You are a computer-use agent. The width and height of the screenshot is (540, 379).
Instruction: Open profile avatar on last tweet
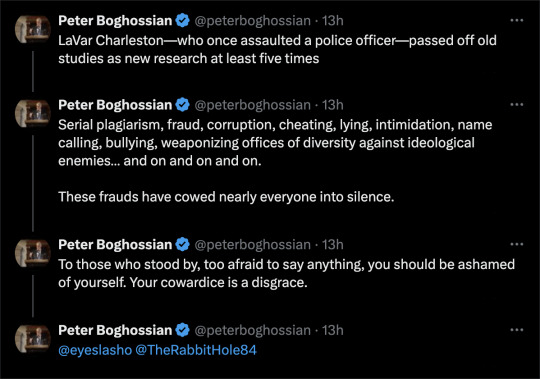point(33,339)
